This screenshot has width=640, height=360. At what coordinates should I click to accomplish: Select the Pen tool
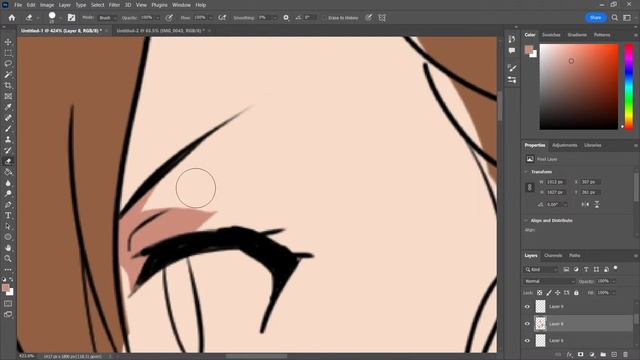(x=8, y=204)
